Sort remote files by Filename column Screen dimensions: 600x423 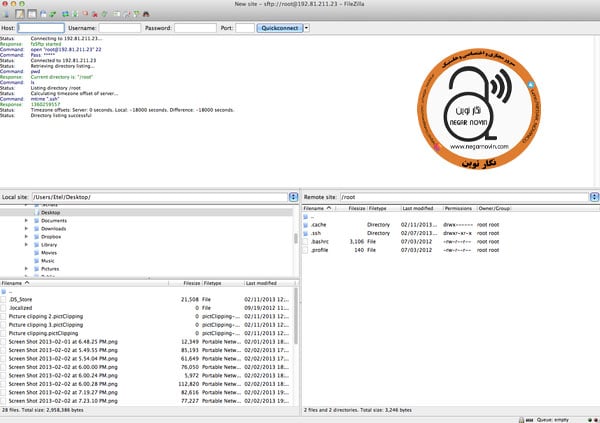point(319,208)
